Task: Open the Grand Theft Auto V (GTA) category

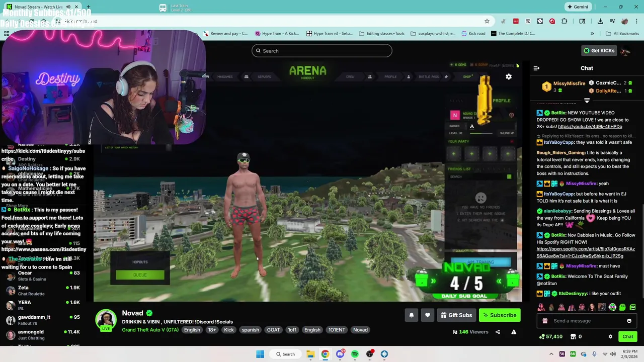Action: 150,330
